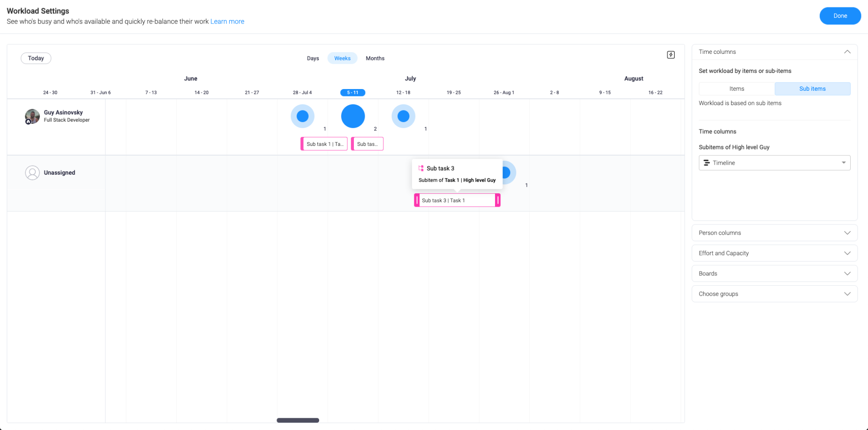Click Guy's workload bubble for week 28 - Jul 4
This screenshot has width=868, height=430.
point(303,116)
